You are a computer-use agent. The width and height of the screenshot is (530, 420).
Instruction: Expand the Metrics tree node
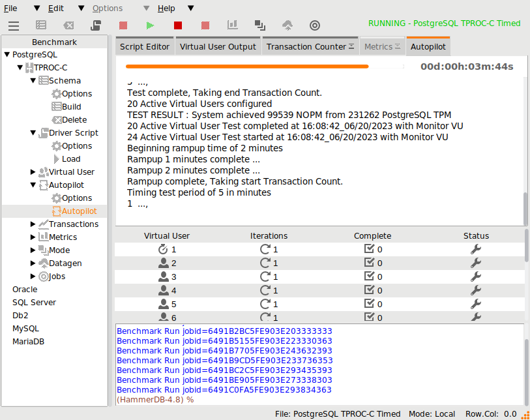(x=33, y=237)
